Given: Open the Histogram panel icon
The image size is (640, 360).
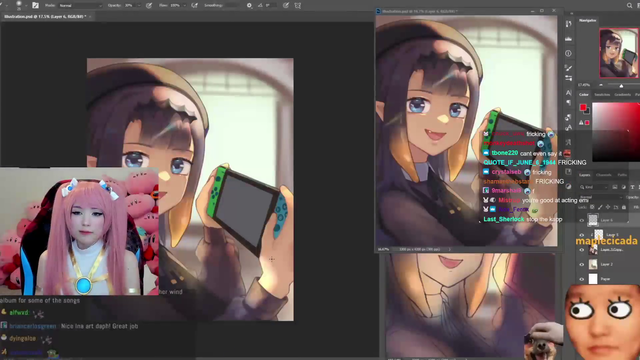Looking at the screenshot, I should (569, 39).
